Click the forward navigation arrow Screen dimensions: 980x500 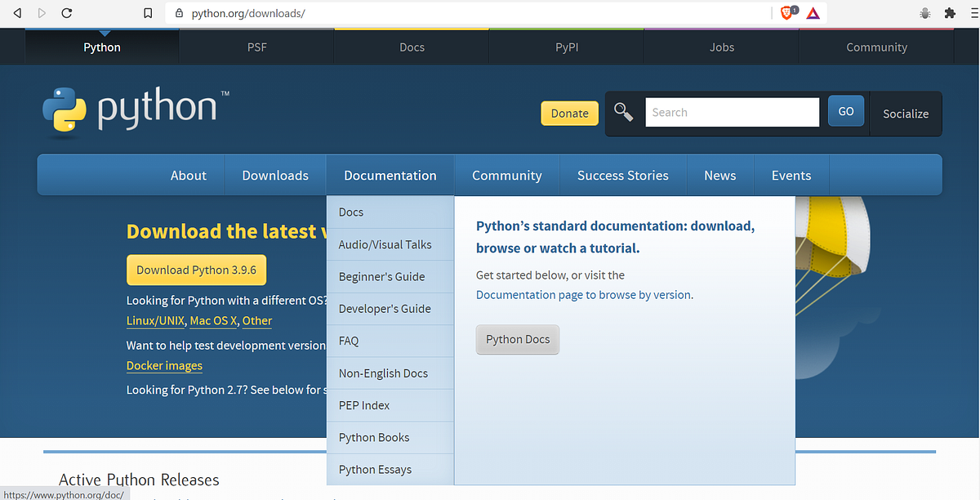tap(42, 13)
